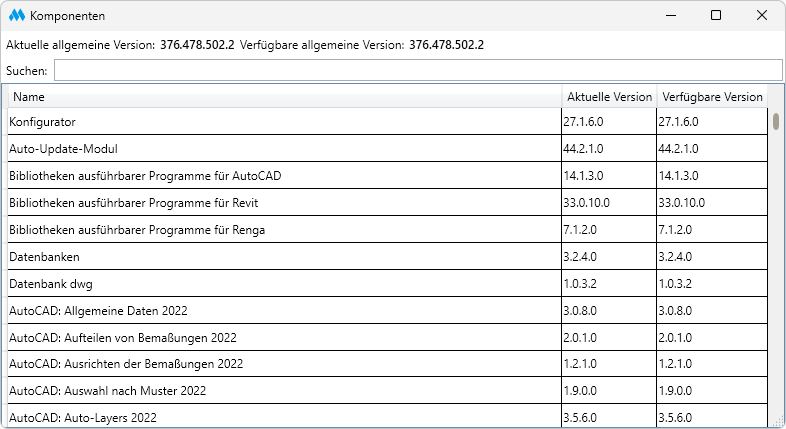
Task: Maximize the Komponenten window
Action: pyautogui.click(x=716, y=16)
